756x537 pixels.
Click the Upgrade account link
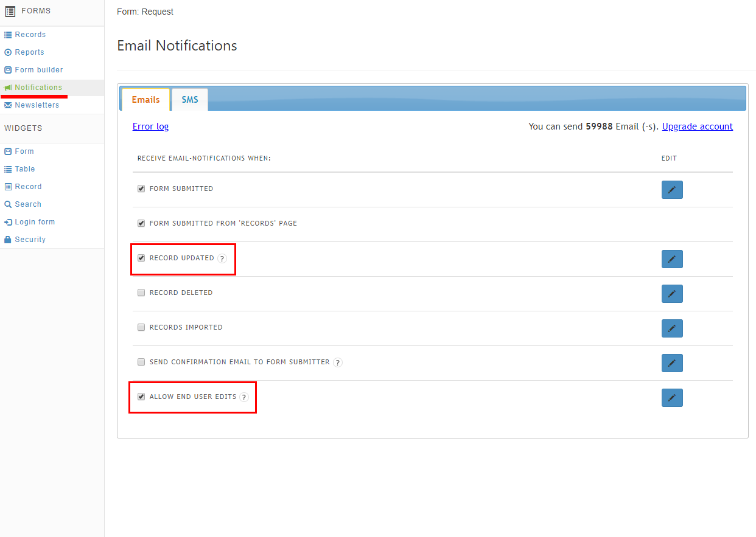coord(698,126)
